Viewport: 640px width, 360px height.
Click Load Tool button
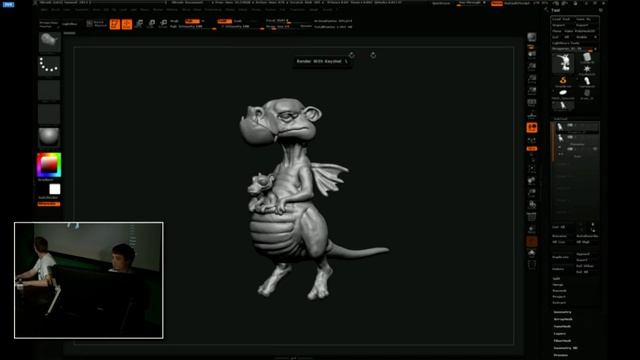[x=561, y=19]
